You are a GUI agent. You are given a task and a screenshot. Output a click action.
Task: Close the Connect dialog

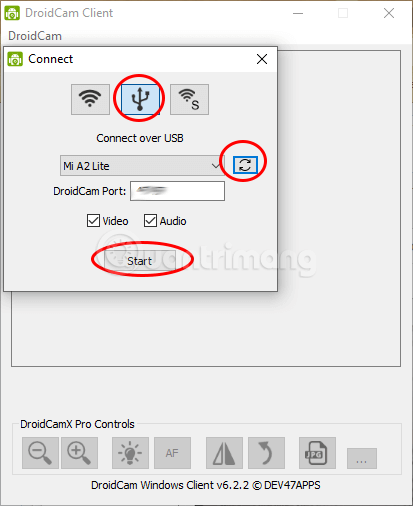pyautogui.click(x=262, y=59)
